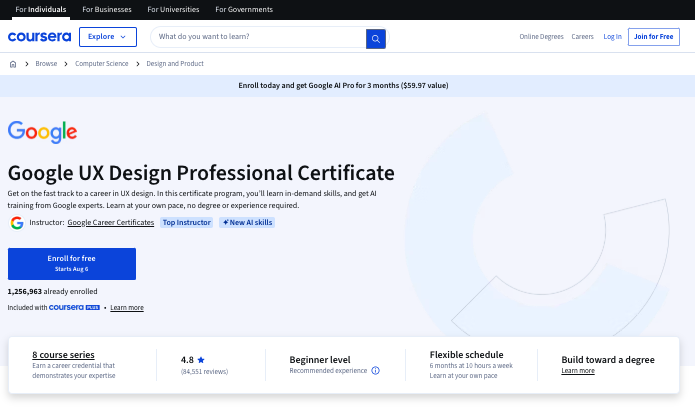Click the Online Degrees link

(x=540, y=37)
